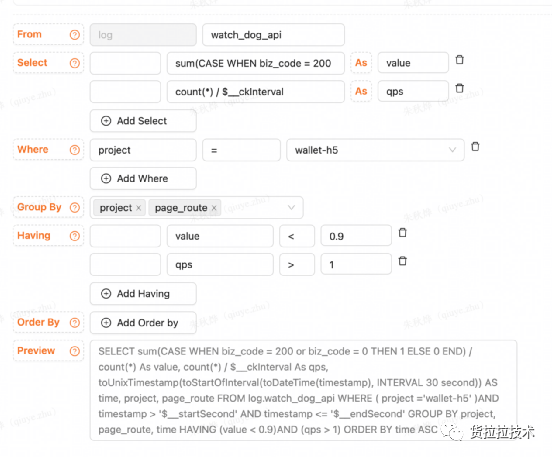Edit the alias field containing value
This screenshot has width=552, height=457.
[x=413, y=63]
